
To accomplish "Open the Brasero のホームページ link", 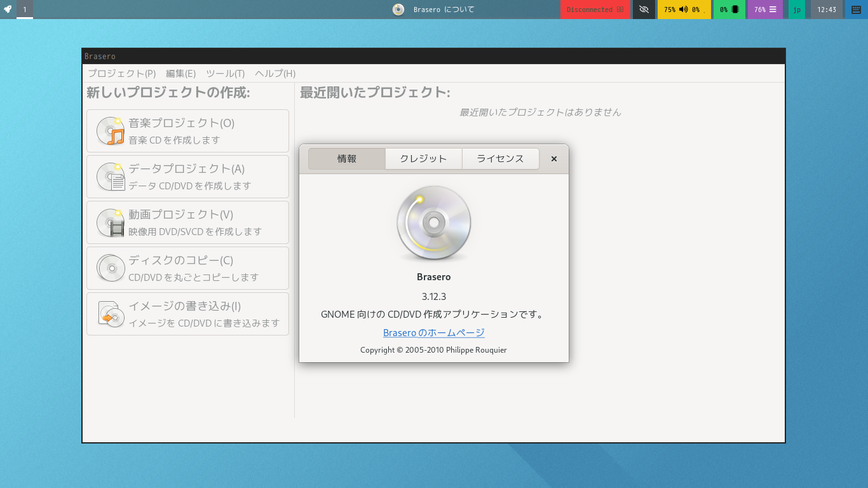I will (x=434, y=332).
